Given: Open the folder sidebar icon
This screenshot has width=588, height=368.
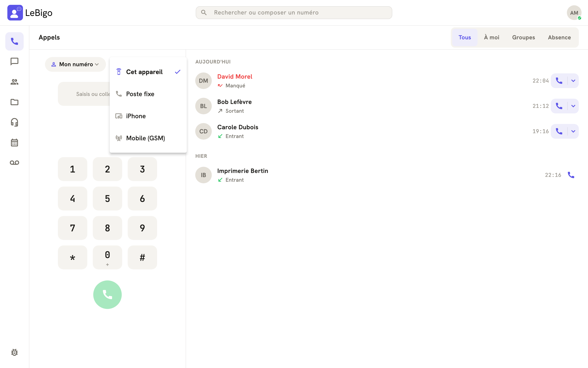Looking at the screenshot, I should tap(14, 102).
